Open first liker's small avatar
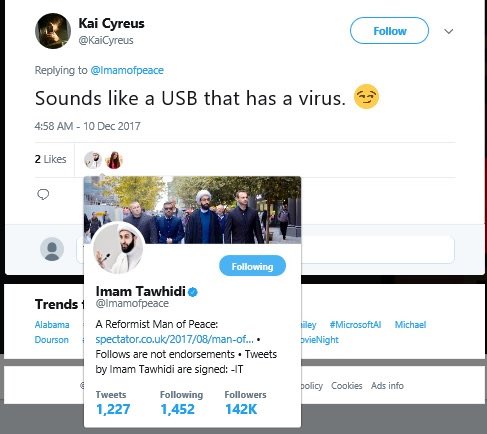Screen dimensions: 487x434 pyautogui.click(x=93, y=160)
